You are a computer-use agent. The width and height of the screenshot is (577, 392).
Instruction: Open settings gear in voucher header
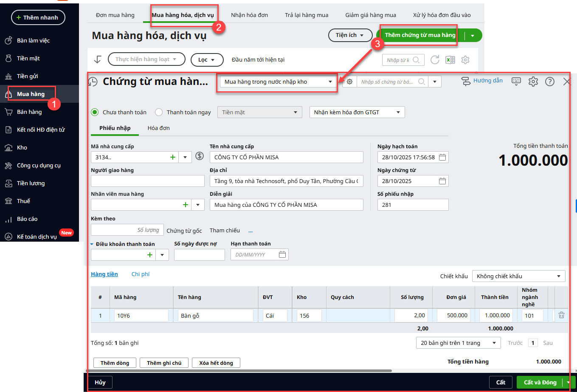[533, 82]
